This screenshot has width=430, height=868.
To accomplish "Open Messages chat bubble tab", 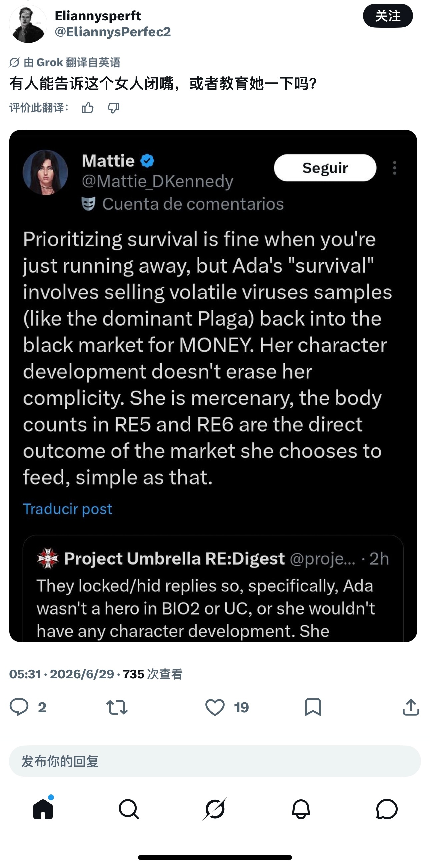I will (x=387, y=809).
